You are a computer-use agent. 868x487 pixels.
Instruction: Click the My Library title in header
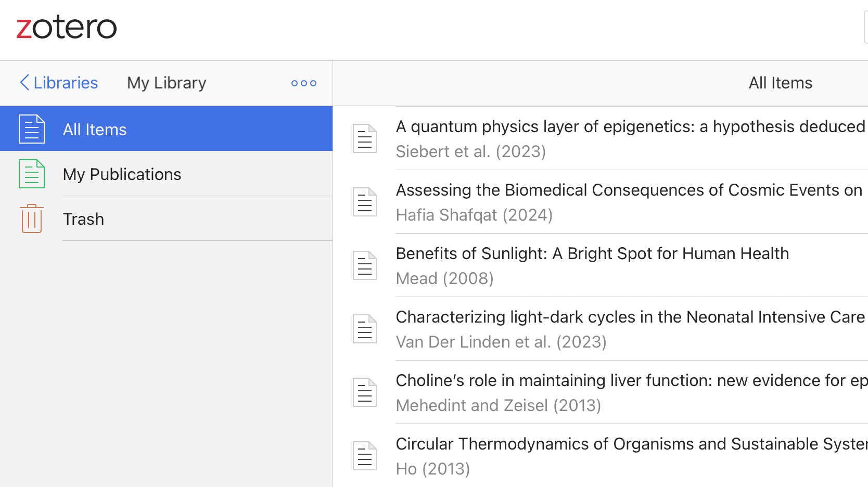[167, 83]
